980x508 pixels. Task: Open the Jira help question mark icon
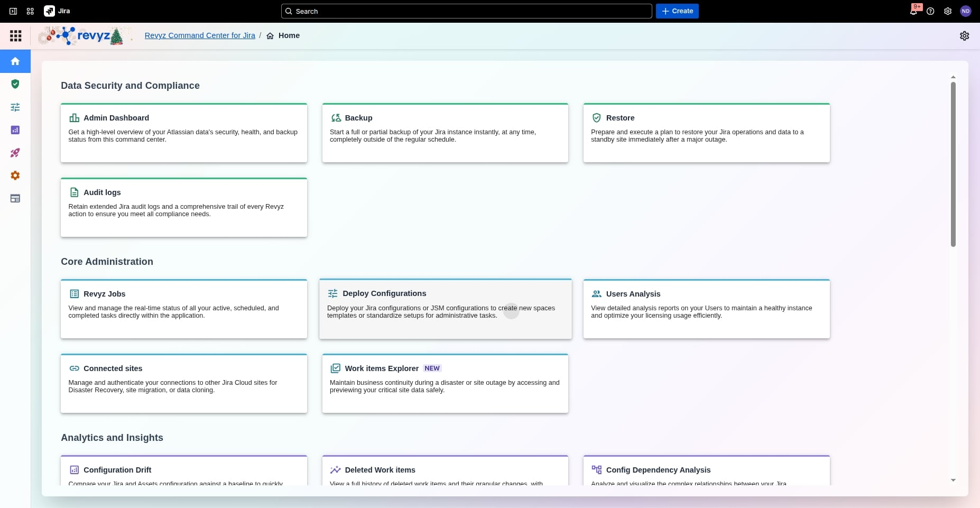(x=930, y=11)
